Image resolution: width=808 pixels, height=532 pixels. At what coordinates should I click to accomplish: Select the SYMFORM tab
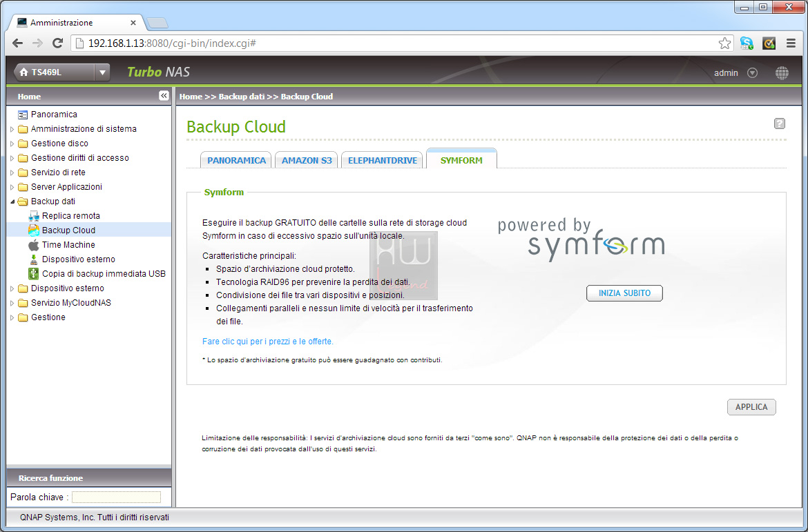[x=462, y=159]
